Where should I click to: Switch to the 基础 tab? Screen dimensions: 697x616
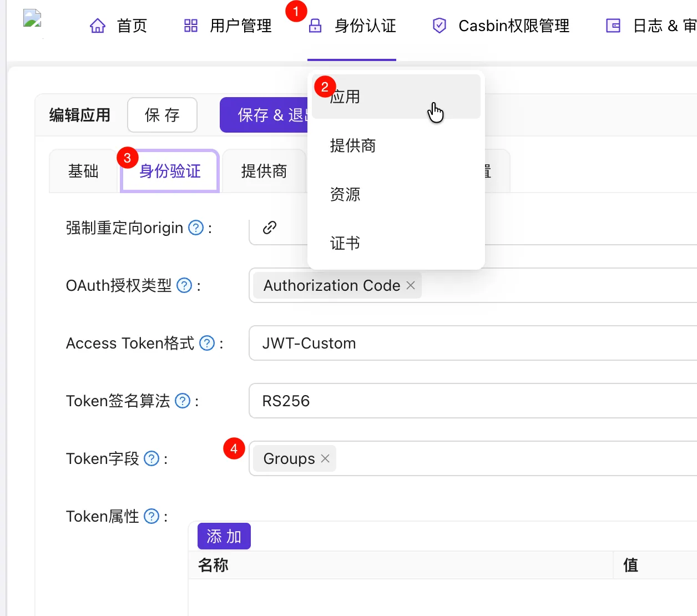(83, 171)
